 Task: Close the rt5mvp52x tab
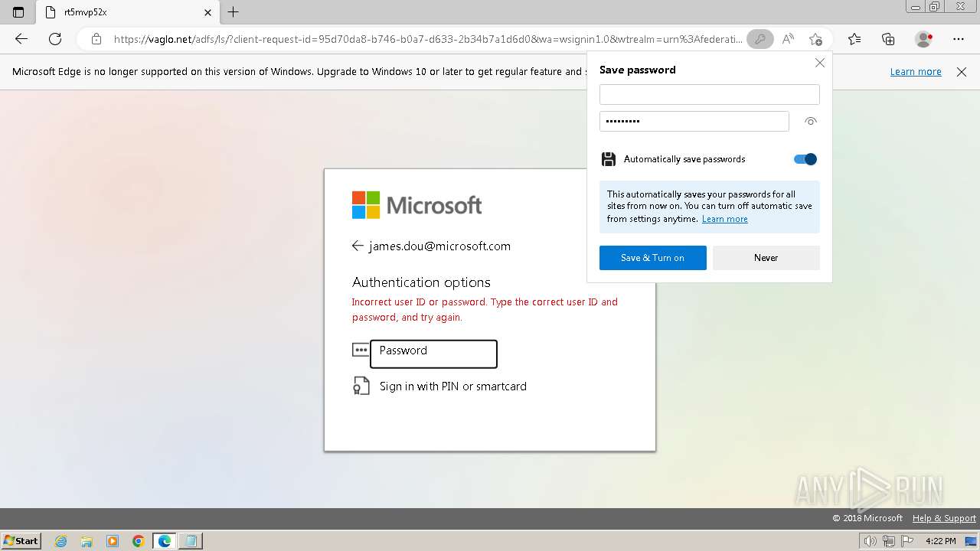pos(207,12)
